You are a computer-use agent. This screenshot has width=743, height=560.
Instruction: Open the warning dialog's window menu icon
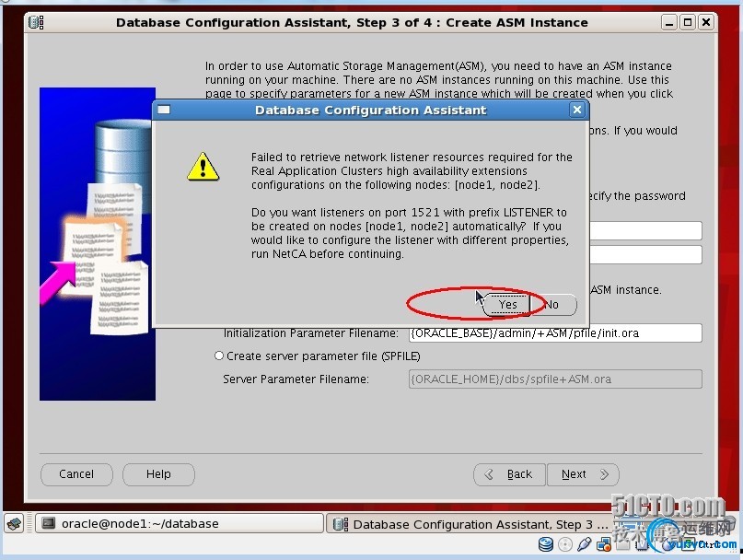tap(164, 110)
